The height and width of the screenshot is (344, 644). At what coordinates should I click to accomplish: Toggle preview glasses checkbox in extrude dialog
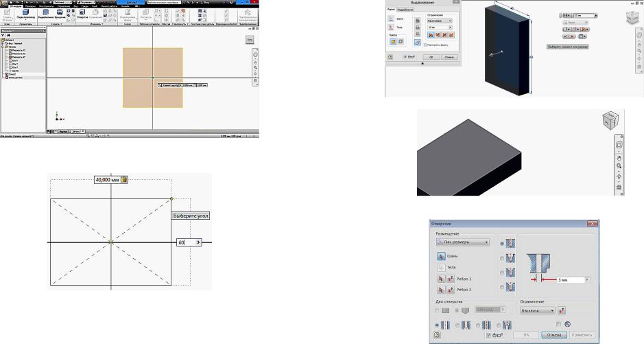coord(405,57)
